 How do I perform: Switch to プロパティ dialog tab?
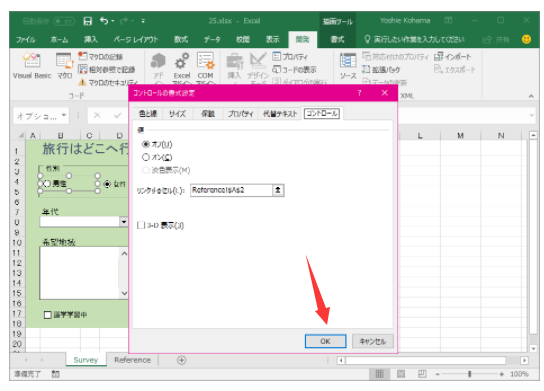pyautogui.click(x=240, y=113)
